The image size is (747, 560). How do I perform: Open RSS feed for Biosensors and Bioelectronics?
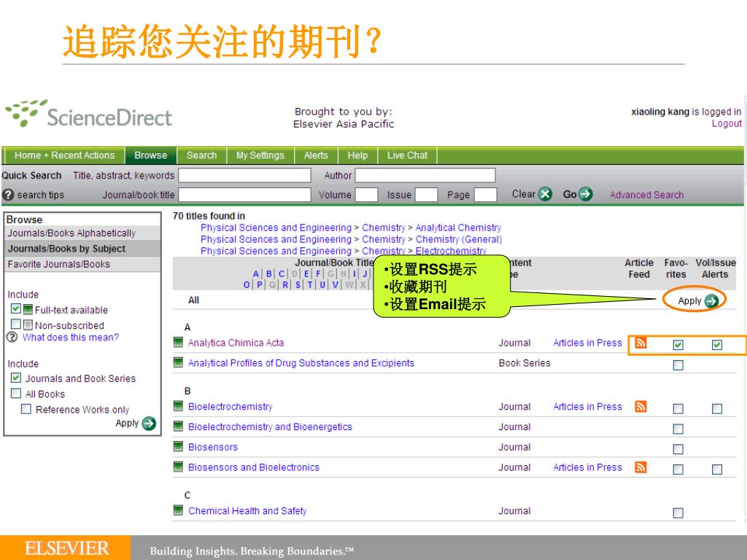point(640,467)
